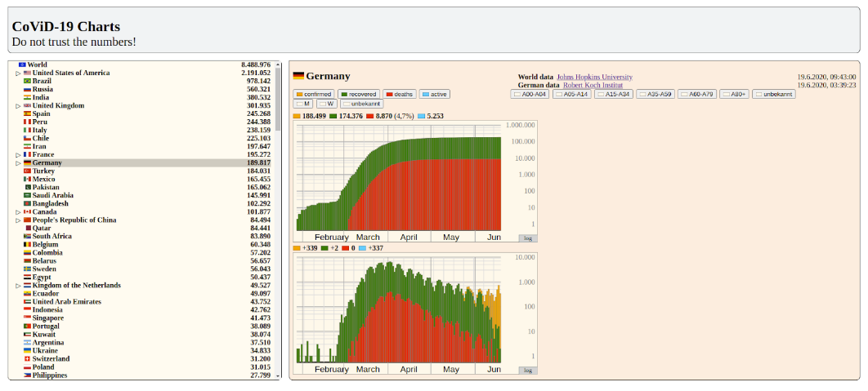
Task: Click the Brazil flag icon
Action: (27, 82)
